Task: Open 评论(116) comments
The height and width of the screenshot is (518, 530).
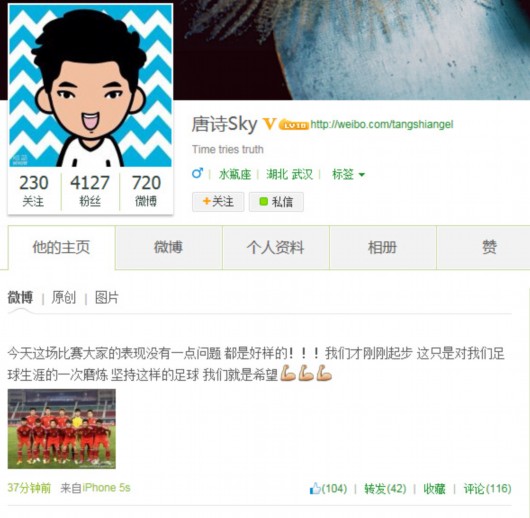Action: pos(487,488)
